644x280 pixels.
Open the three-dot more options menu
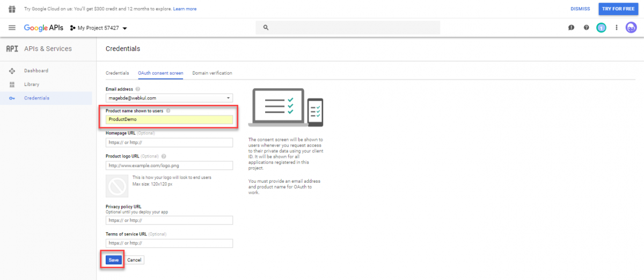coord(617,27)
